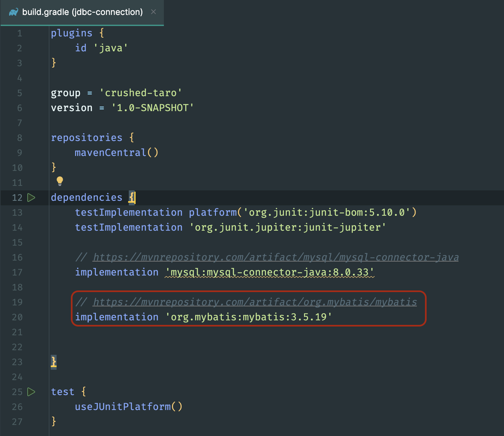Click the group keyword on line 5
This screenshot has width=504, height=436.
[x=66, y=93]
